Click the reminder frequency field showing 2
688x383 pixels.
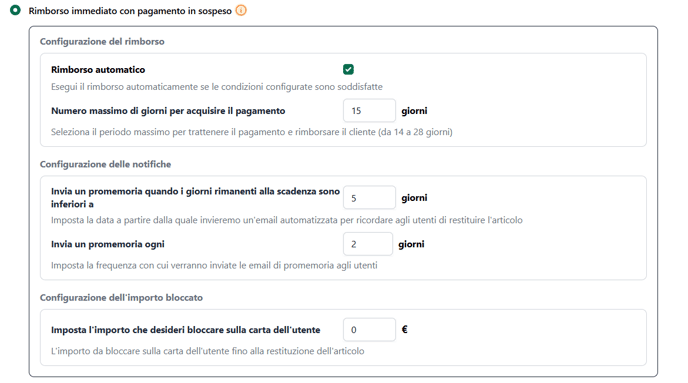point(368,244)
